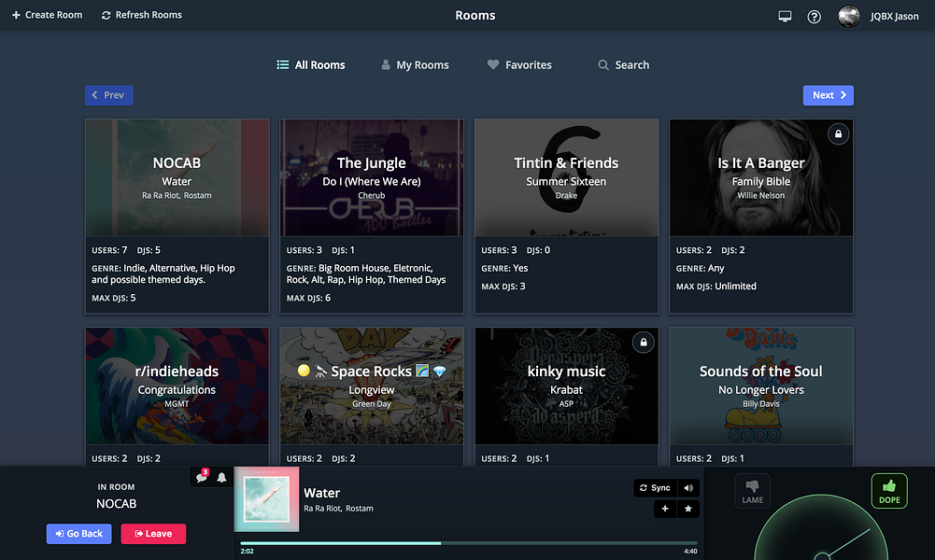Open the Search tab
This screenshot has height=560, width=935.
[x=624, y=65]
